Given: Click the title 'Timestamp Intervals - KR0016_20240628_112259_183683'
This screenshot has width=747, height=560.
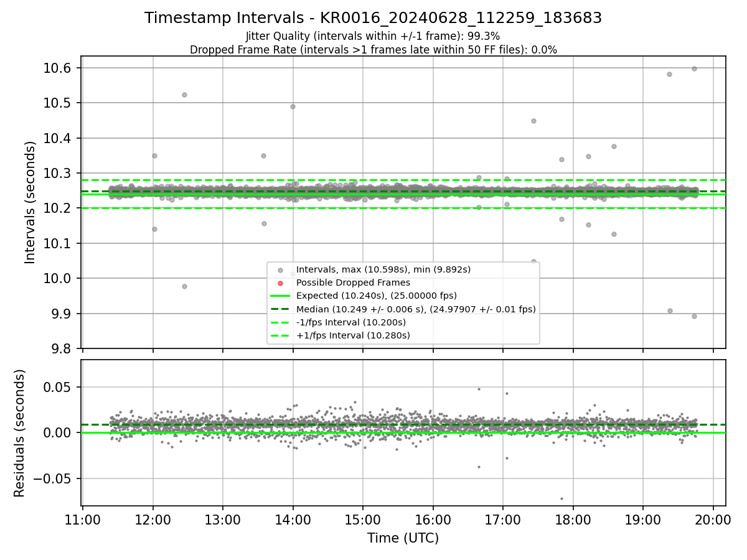Looking at the screenshot, I should point(373,18).
